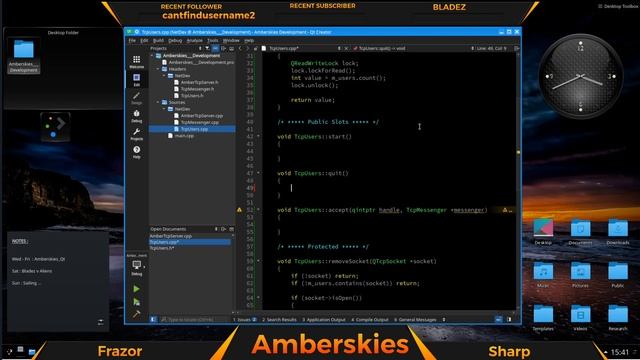Show the Compile Output pane
This screenshot has height=360, width=640.
tap(370, 320)
